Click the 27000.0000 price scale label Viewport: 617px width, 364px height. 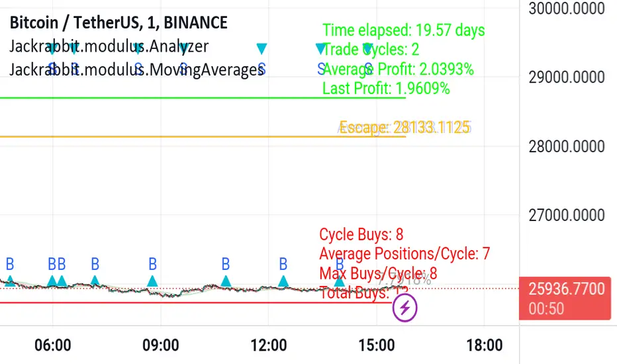click(567, 215)
